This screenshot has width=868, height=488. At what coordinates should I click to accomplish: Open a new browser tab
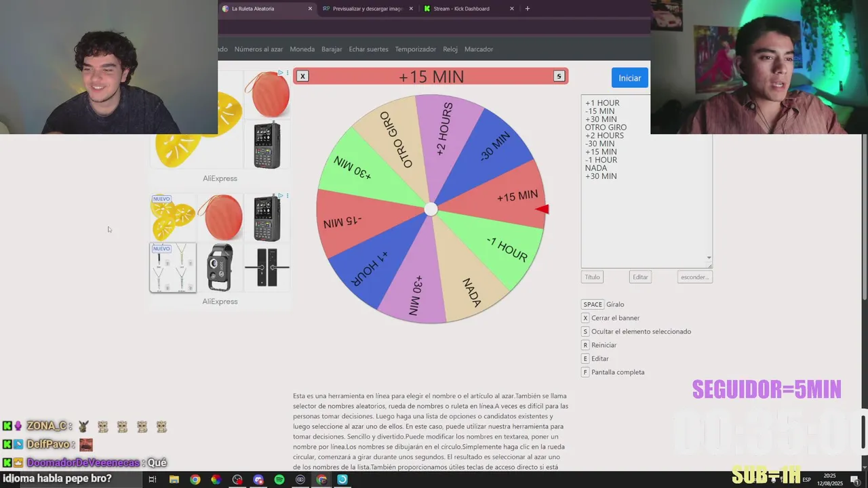pos(527,9)
